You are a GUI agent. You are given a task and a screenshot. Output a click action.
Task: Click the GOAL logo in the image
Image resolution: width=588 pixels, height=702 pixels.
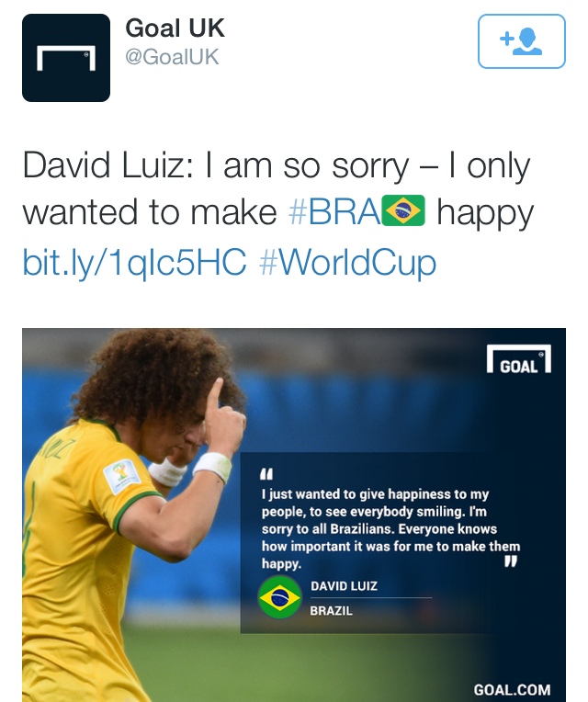click(x=519, y=358)
